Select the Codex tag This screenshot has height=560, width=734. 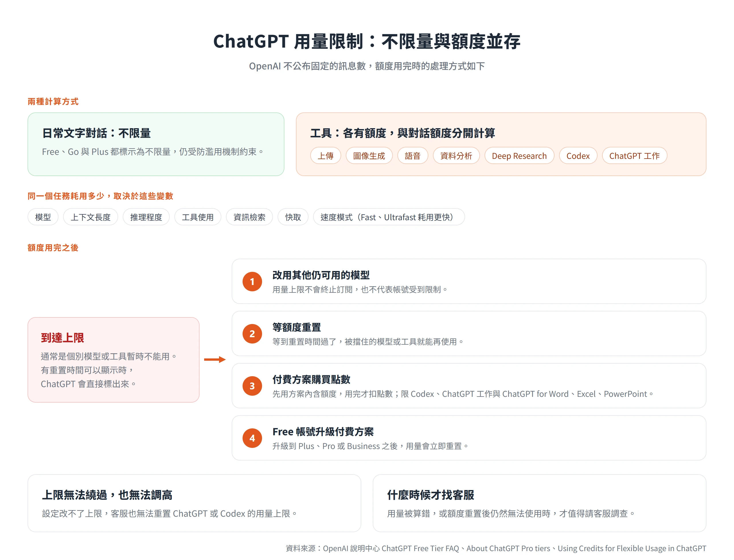pos(578,156)
